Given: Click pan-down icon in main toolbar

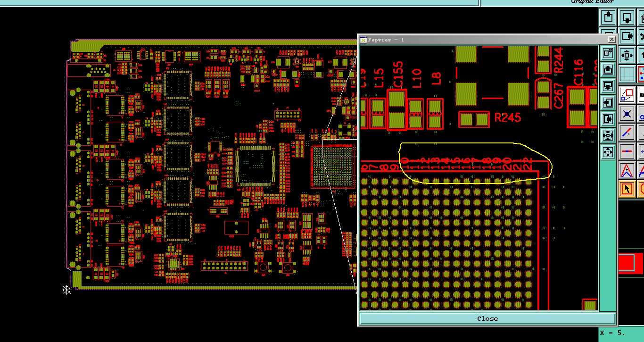Looking at the screenshot, I should click(627, 17).
